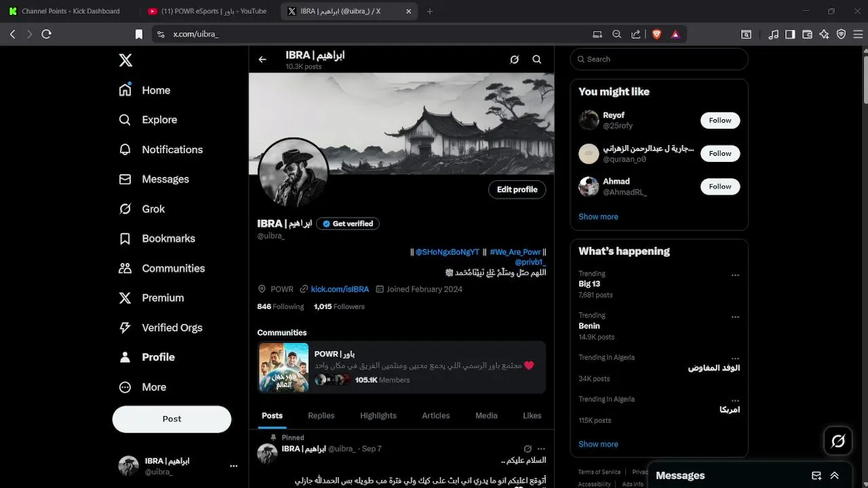The height and width of the screenshot is (488, 868).
Task: Click the address bar URL x.com/uibra_
Action: pos(196,34)
